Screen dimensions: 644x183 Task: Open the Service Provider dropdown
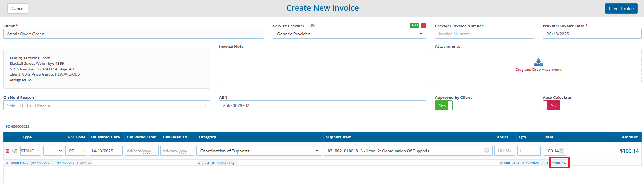click(x=349, y=34)
